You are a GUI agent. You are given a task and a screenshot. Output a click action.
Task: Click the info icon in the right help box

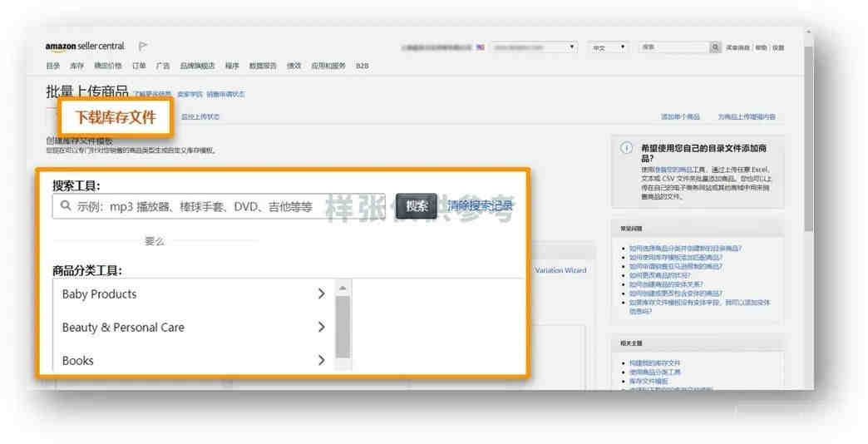pos(626,148)
